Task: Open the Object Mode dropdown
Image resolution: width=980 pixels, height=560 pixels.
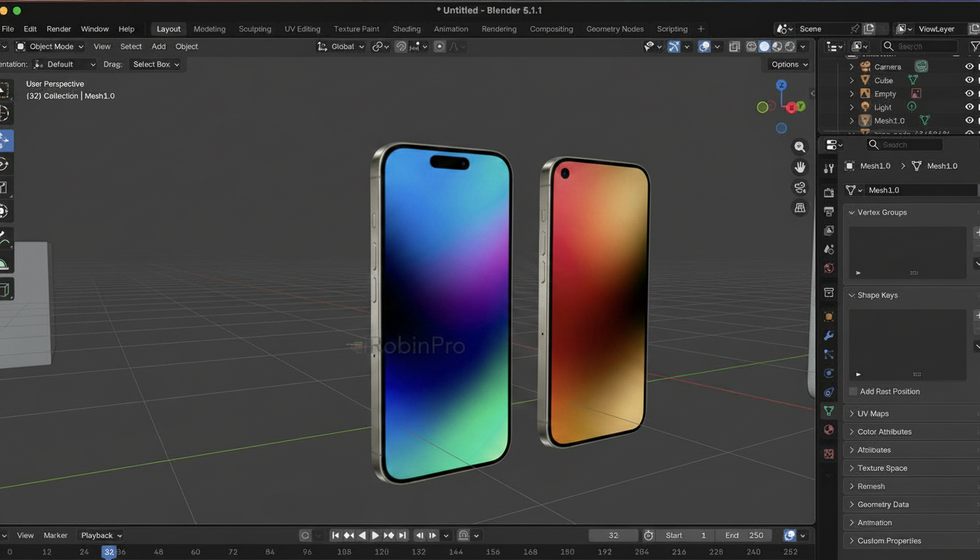Action: point(50,47)
